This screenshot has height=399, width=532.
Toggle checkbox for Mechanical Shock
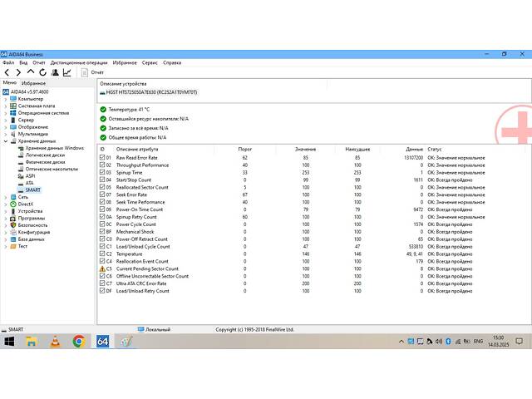pos(102,231)
